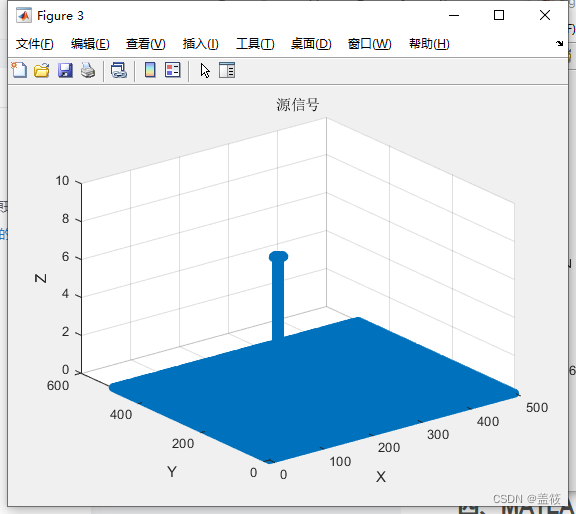Select the Edit Plot arrow tool
576x514 pixels.
pos(205,71)
